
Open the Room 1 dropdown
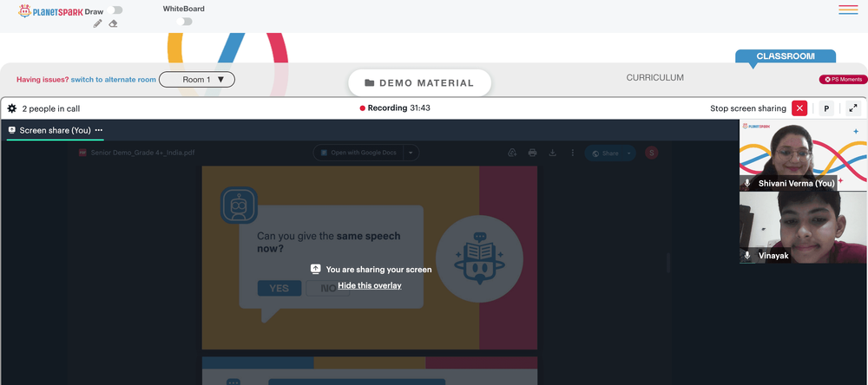tap(197, 80)
